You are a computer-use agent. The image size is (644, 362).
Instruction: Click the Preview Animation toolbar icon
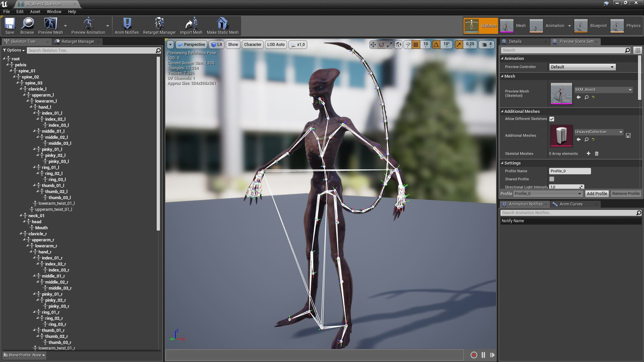[88, 26]
